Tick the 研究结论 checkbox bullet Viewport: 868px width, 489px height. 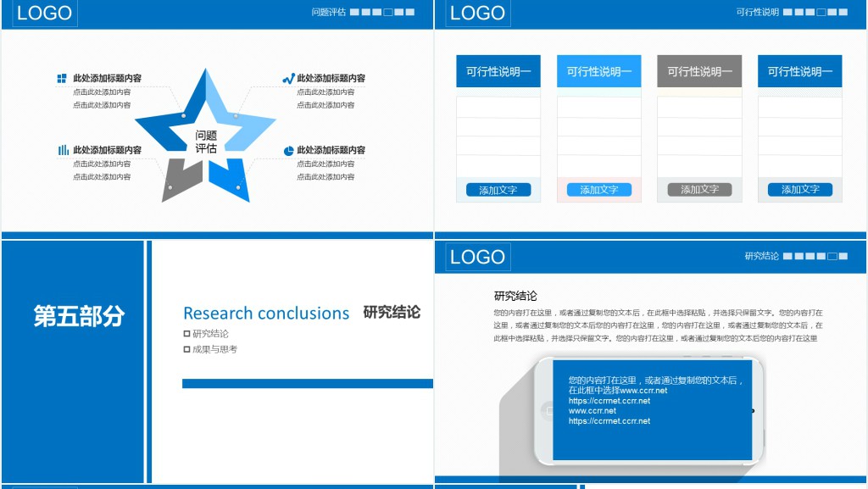[187, 334]
